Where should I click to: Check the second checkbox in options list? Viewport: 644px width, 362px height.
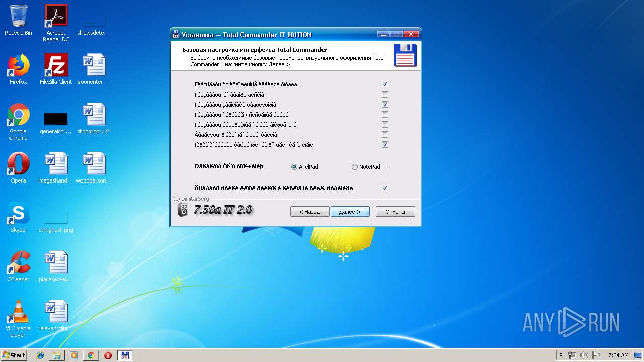tap(385, 95)
